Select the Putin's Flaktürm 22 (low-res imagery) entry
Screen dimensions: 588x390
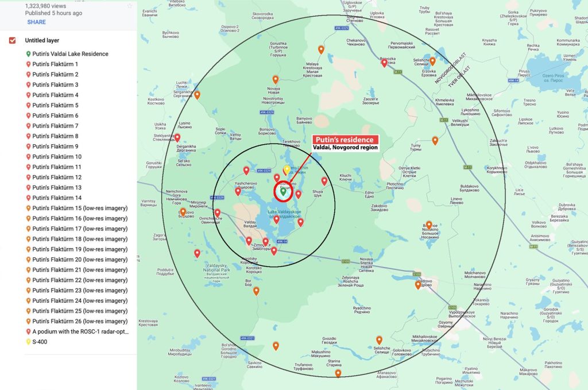point(79,280)
